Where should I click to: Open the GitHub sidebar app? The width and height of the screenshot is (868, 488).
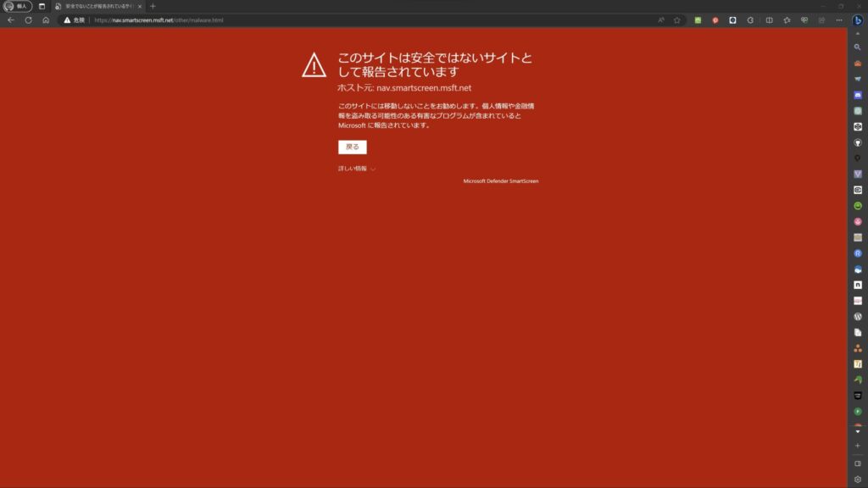858,142
